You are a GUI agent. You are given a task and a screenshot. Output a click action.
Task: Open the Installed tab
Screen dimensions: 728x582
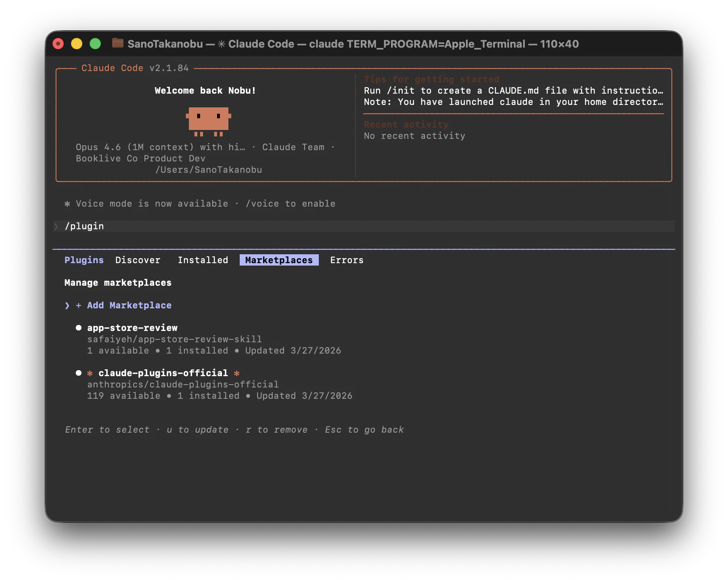tap(203, 260)
